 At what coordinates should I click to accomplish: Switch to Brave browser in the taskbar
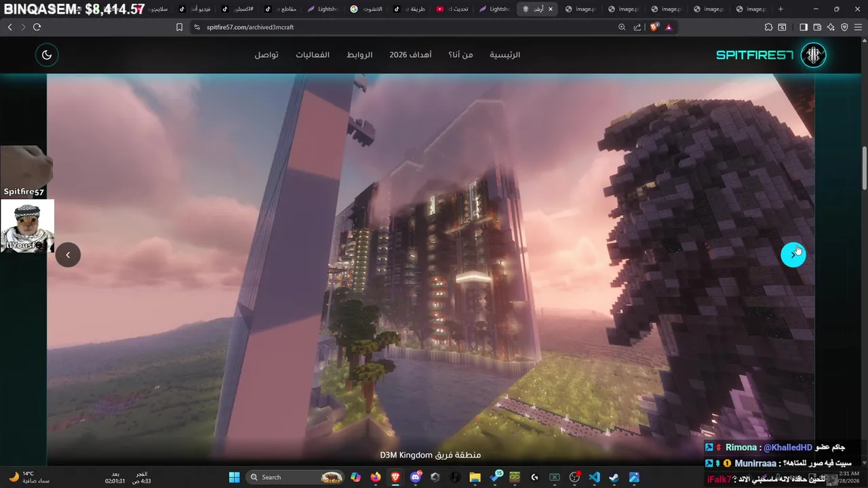click(395, 477)
